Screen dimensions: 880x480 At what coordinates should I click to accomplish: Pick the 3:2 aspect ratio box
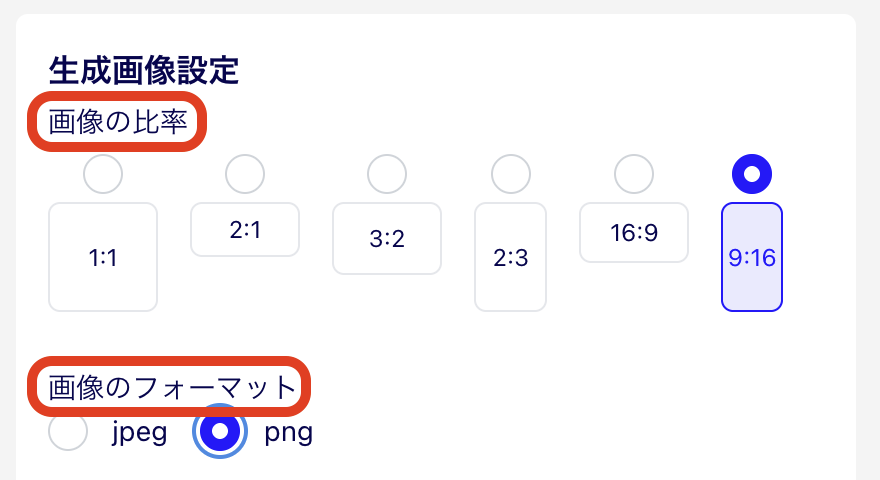pyautogui.click(x=387, y=239)
